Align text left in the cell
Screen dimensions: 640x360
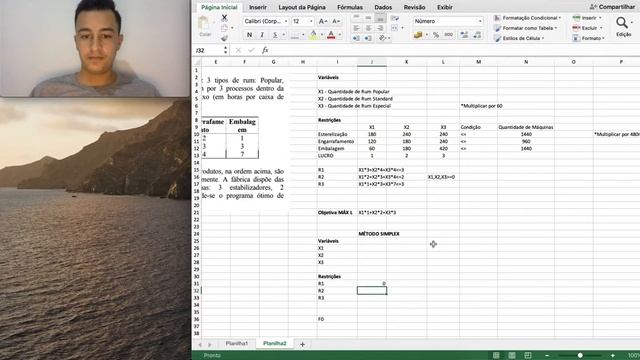pyautogui.click(x=356, y=28)
